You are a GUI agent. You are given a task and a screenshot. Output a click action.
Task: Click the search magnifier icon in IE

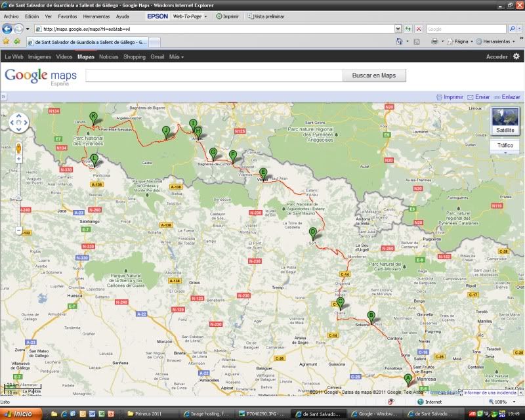tap(512, 29)
